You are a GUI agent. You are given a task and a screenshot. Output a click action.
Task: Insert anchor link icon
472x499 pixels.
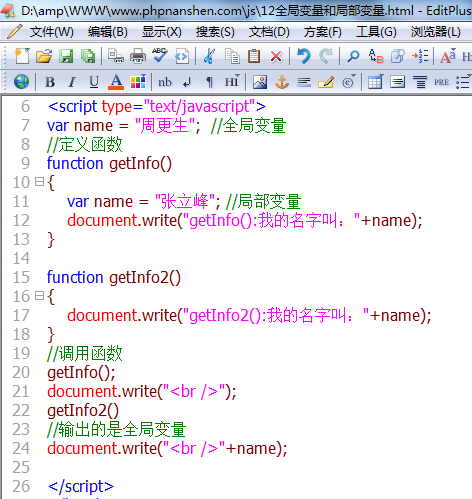[282, 82]
